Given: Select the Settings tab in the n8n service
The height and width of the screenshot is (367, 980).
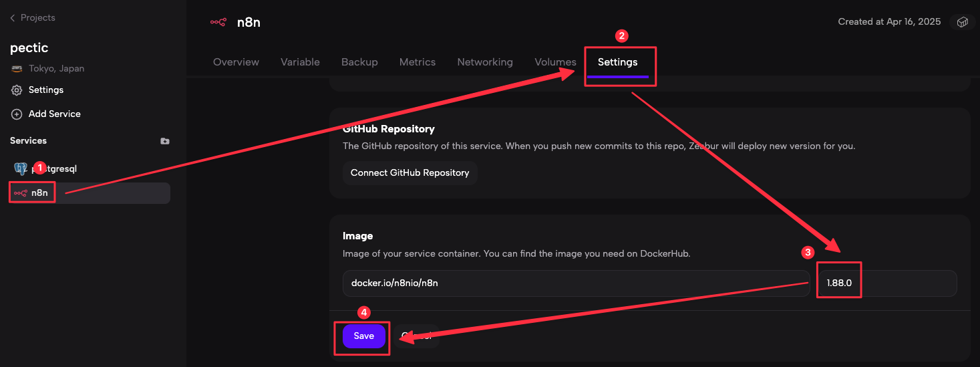Looking at the screenshot, I should (x=617, y=62).
